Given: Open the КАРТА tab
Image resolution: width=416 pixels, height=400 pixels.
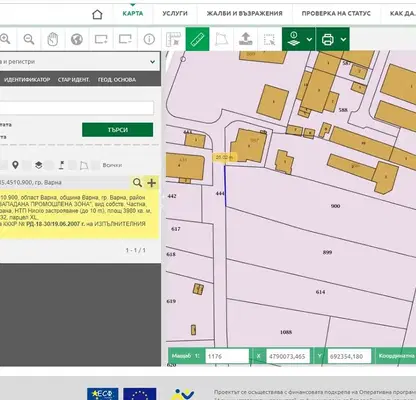Looking at the screenshot, I should click(133, 14).
